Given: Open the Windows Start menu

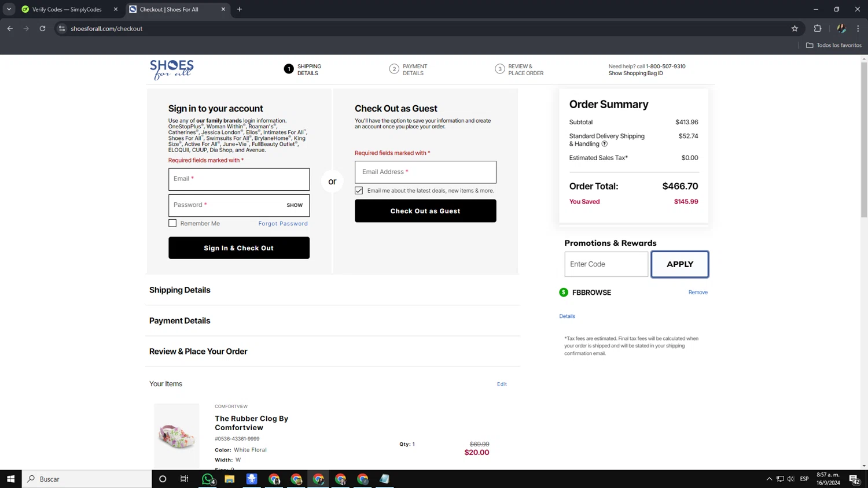Looking at the screenshot, I should coord(10,479).
